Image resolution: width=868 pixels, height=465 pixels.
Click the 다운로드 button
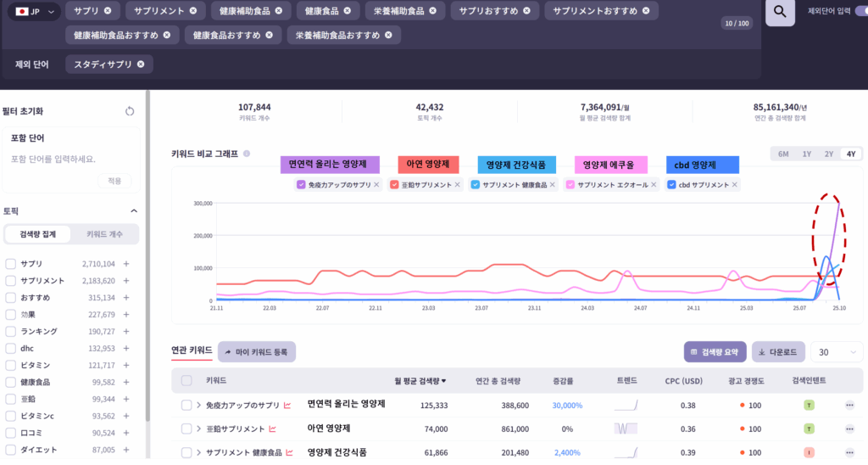(x=778, y=352)
